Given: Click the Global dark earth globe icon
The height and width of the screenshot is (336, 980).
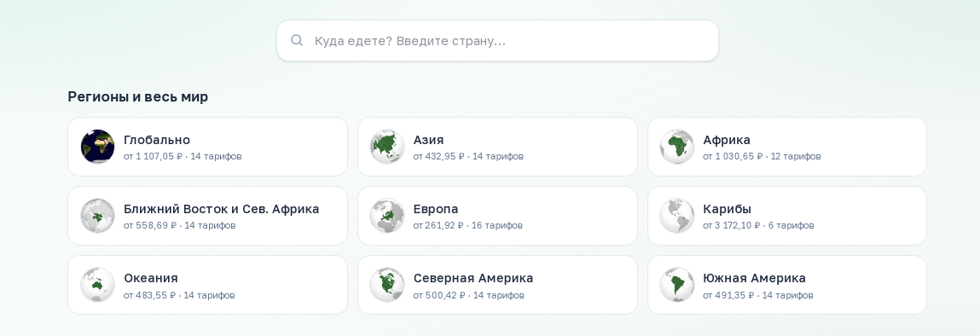Looking at the screenshot, I should (97, 147).
